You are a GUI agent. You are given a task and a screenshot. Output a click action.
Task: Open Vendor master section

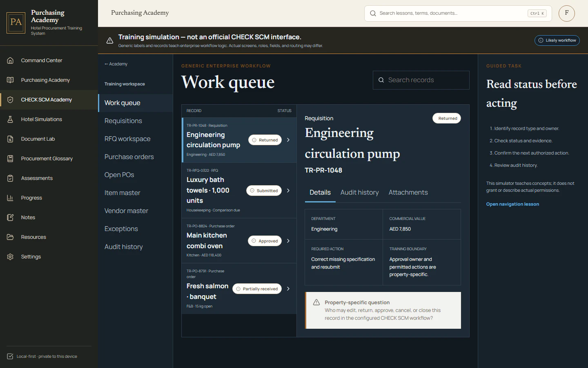[136, 211]
